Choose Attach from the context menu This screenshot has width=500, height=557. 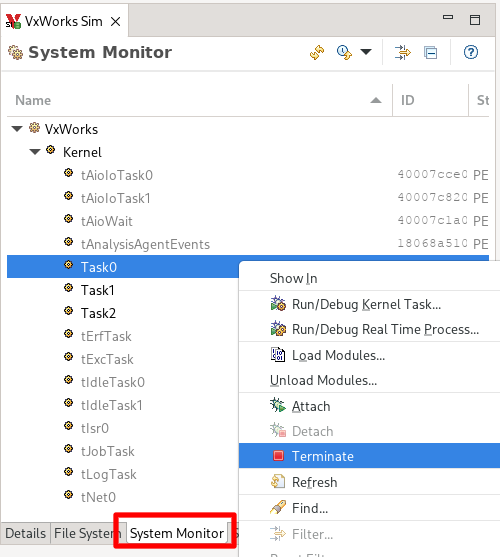coord(369,406)
